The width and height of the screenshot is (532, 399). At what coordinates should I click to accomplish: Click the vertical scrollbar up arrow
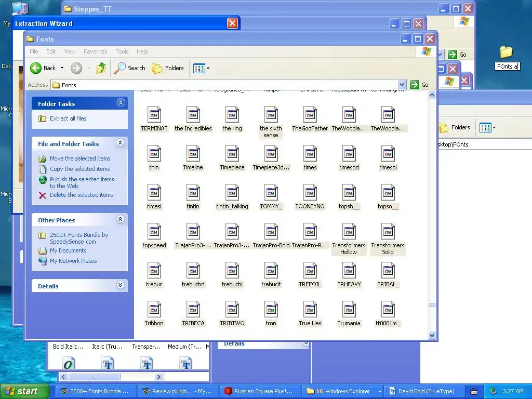pyautogui.click(x=432, y=96)
